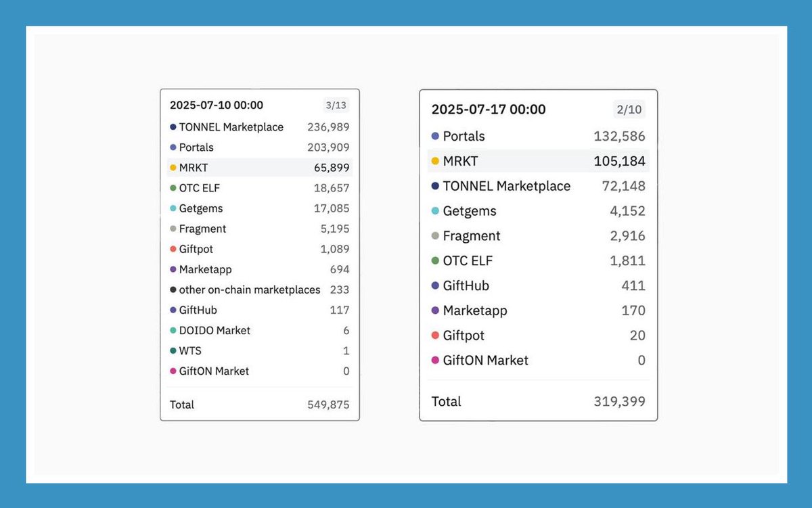Click Fragment's color dot in the 2025-07-10 list
Screen dimensions: 812x508
click(x=173, y=229)
